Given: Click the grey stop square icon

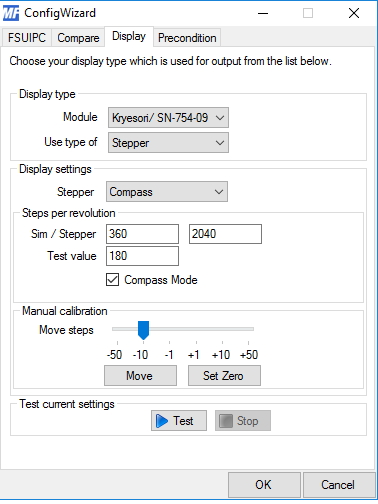Looking at the screenshot, I should pos(226,421).
